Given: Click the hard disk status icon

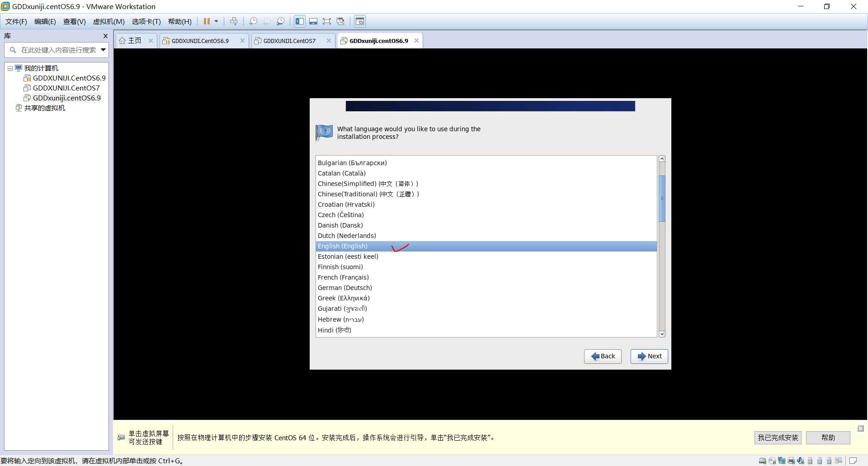Looking at the screenshot, I should pyautogui.click(x=763, y=461).
